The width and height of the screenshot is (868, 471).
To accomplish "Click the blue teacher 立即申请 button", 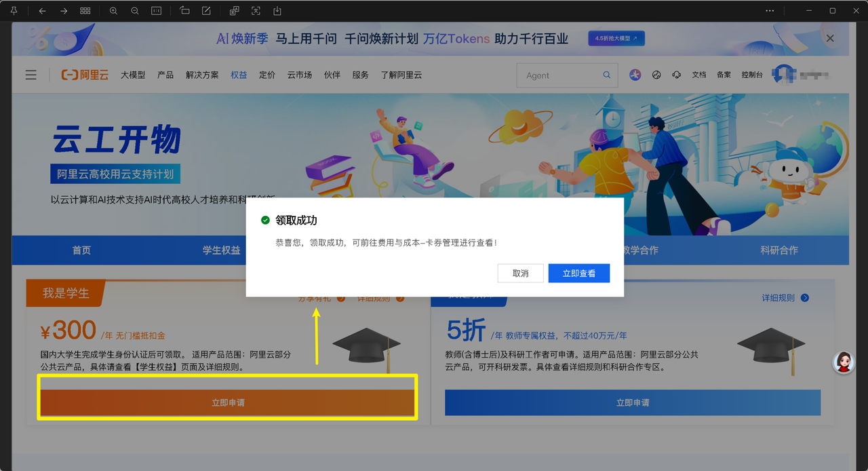I will (x=633, y=402).
